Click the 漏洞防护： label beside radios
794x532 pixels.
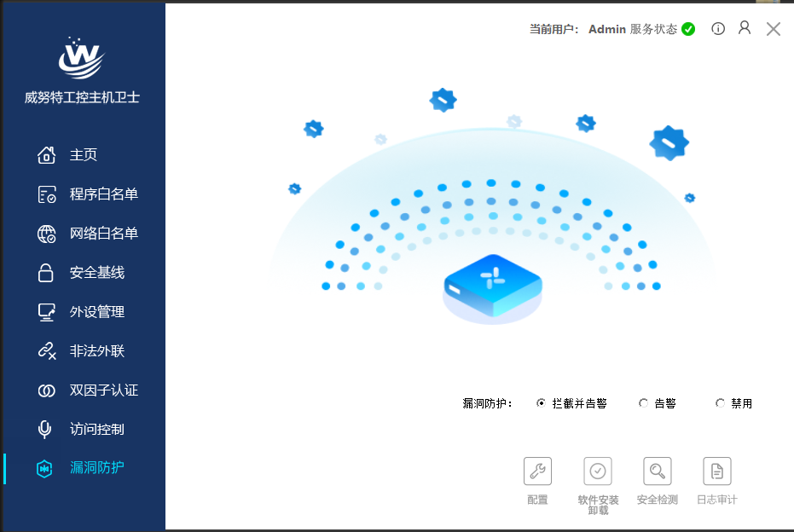click(488, 403)
